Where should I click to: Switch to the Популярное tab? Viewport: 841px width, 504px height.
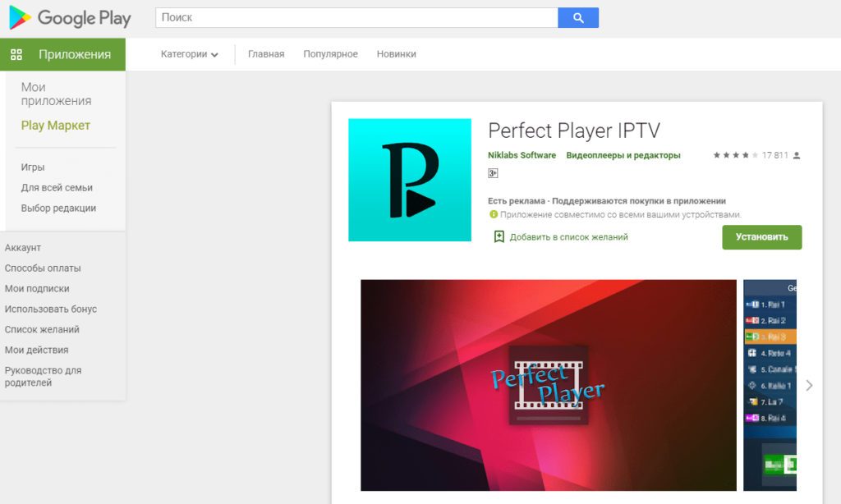[330, 54]
